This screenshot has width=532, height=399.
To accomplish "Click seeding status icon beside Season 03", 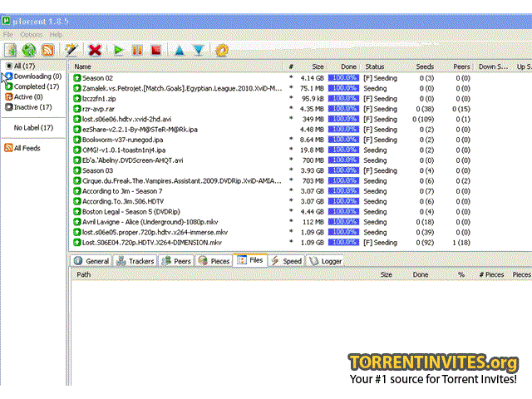I will [x=77, y=170].
